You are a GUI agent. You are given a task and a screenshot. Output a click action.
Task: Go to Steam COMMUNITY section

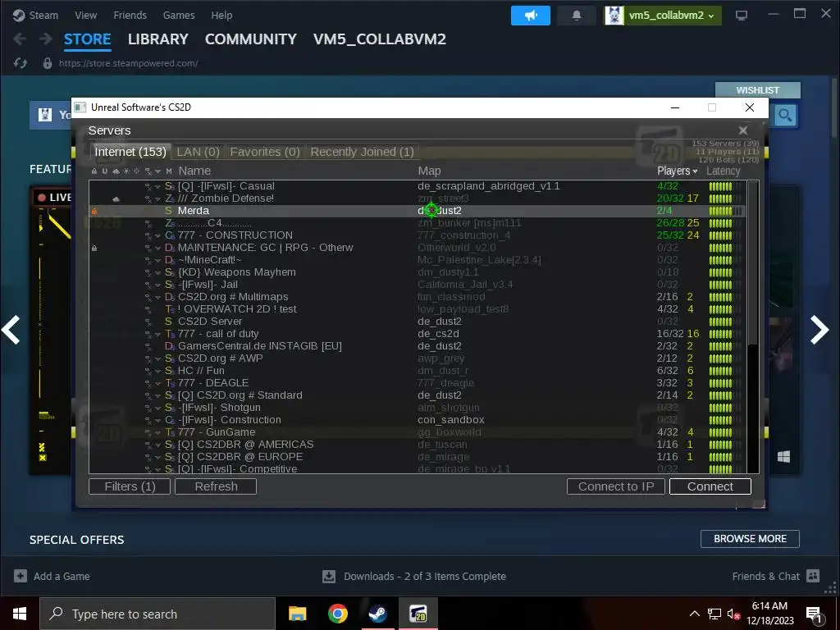pyautogui.click(x=251, y=39)
